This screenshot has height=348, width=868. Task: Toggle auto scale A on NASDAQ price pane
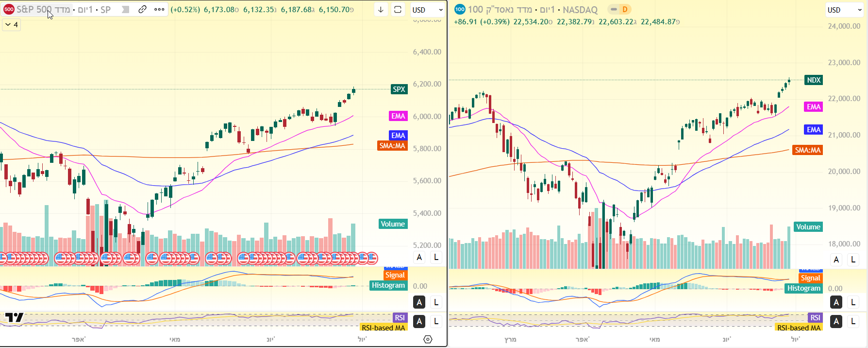[836, 260]
